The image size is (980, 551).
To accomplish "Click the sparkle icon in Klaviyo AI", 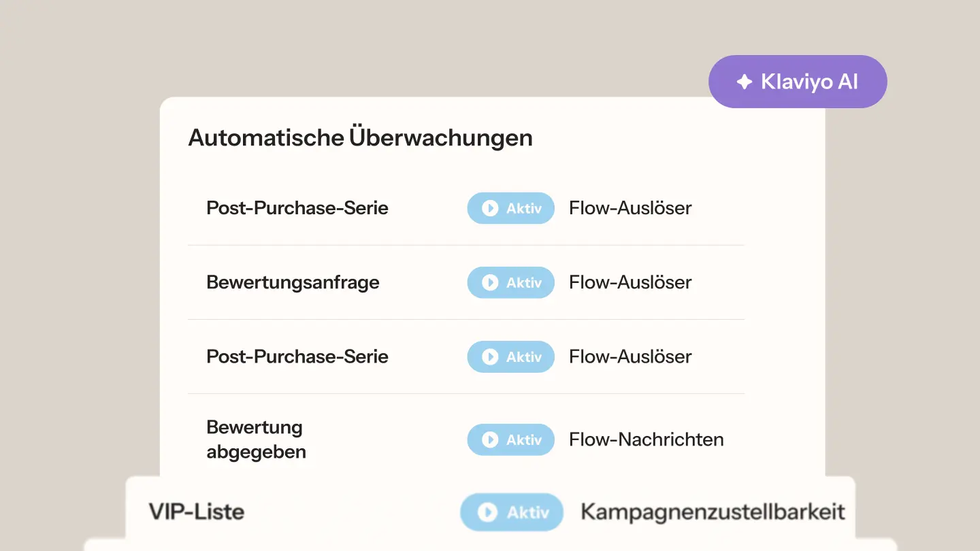I will 745,82.
